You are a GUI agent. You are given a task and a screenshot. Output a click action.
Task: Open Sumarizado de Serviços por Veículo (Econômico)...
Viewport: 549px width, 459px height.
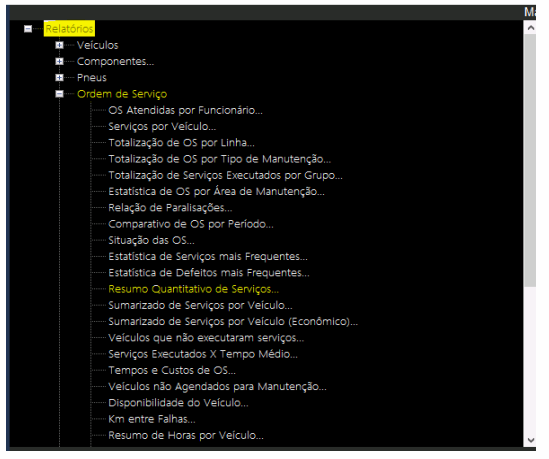coord(233,322)
